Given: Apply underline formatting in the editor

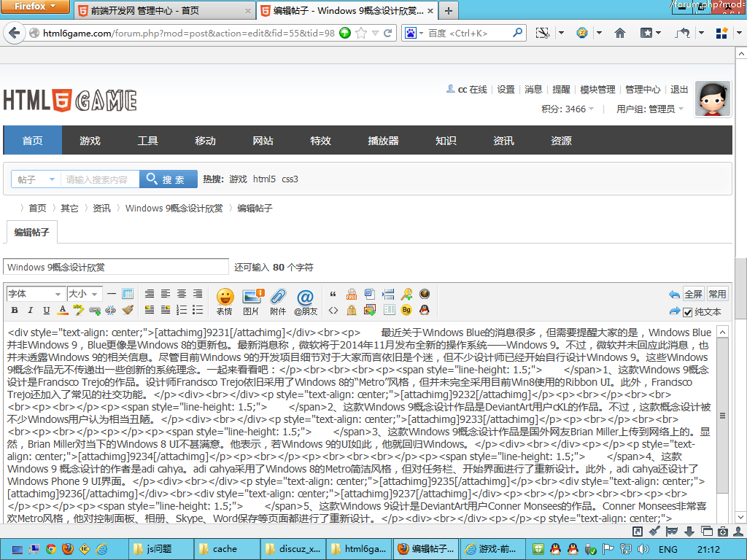Looking at the screenshot, I should point(46,311).
